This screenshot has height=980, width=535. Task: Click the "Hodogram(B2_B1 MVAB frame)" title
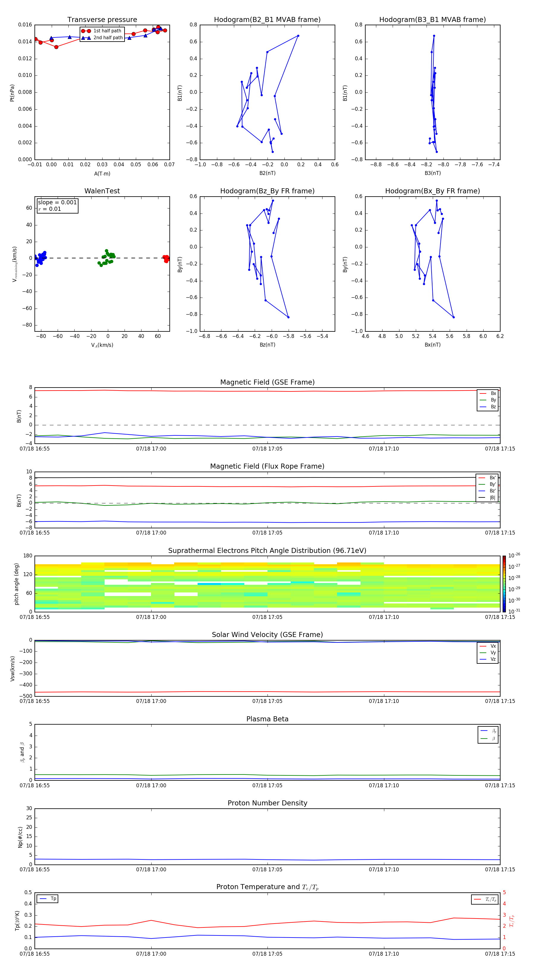(267, 19)
